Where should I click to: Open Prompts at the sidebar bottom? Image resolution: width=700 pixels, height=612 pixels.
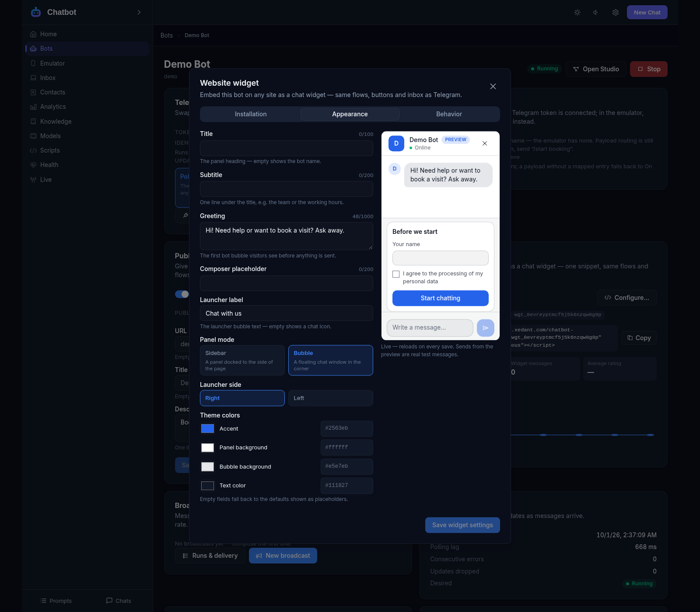click(56, 601)
